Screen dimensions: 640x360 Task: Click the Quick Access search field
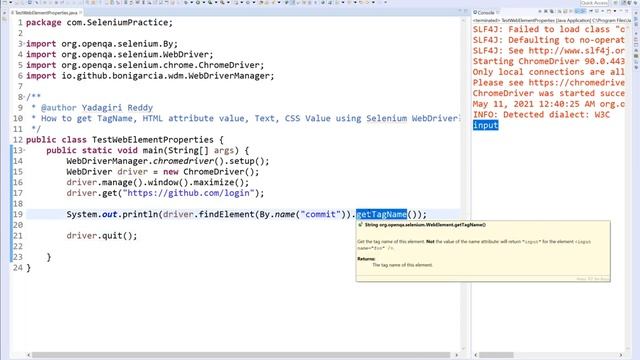click(x=594, y=3)
